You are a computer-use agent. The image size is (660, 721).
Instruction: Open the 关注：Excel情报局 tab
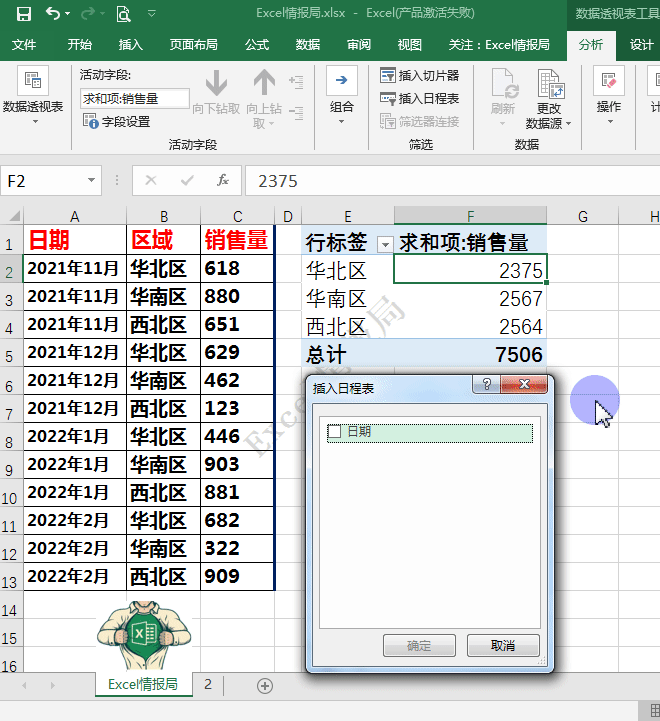(x=499, y=45)
